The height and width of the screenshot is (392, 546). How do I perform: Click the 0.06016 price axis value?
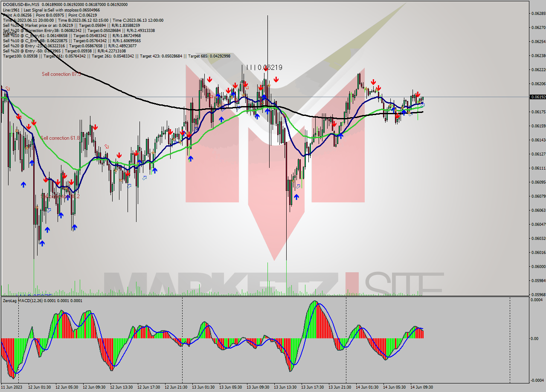pyautogui.click(x=538, y=252)
